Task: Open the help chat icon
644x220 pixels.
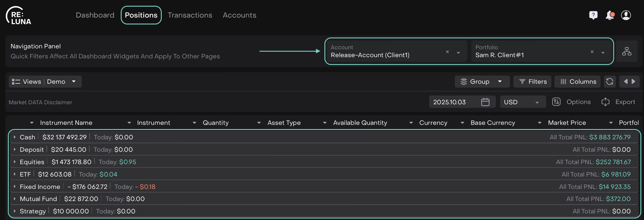Action: pos(593,15)
